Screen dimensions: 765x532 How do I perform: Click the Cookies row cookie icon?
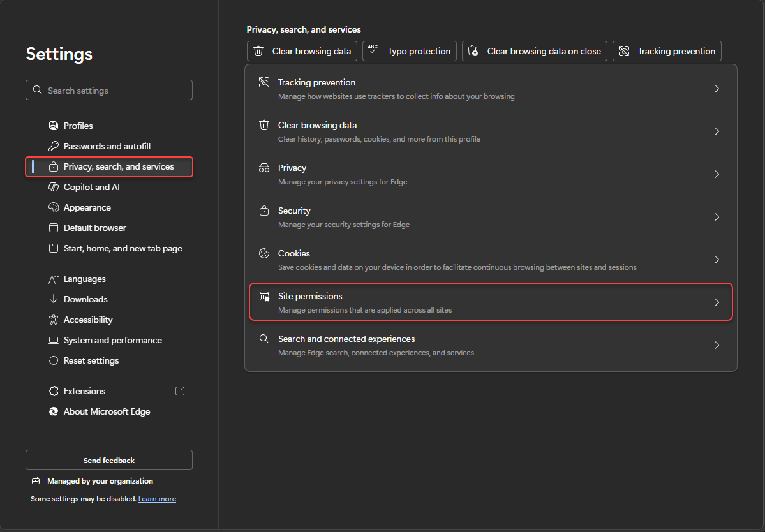(x=264, y=254)
